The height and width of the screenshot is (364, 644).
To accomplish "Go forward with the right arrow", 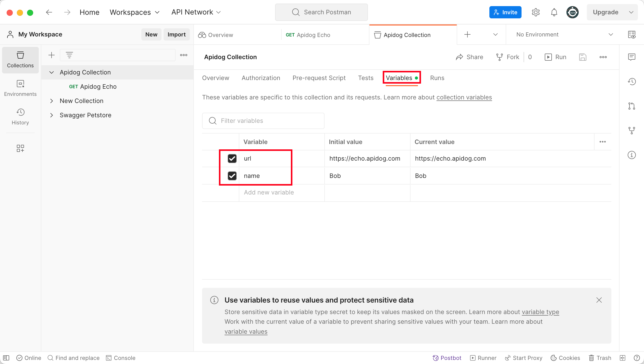I will pyautogui.click(x=67, y=12).
